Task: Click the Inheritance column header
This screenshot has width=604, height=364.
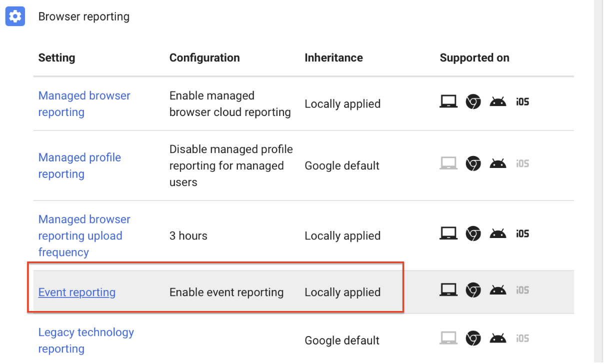Action: pos(333,58)
